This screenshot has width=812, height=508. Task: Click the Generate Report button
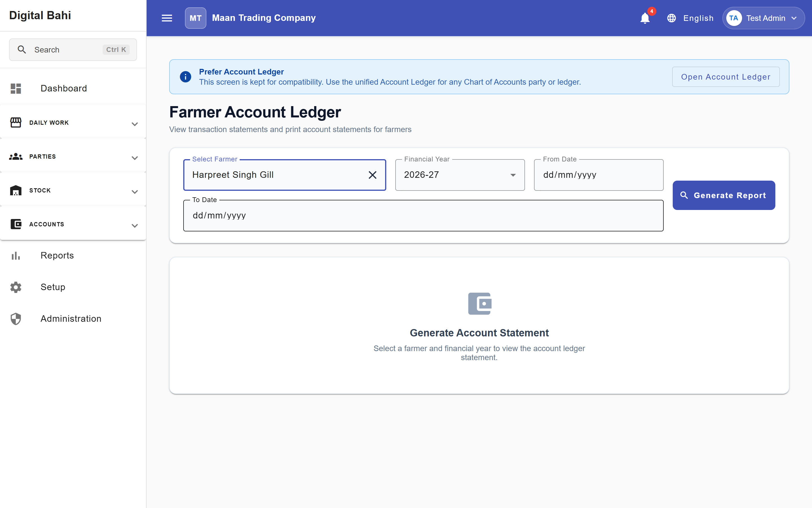724,195
